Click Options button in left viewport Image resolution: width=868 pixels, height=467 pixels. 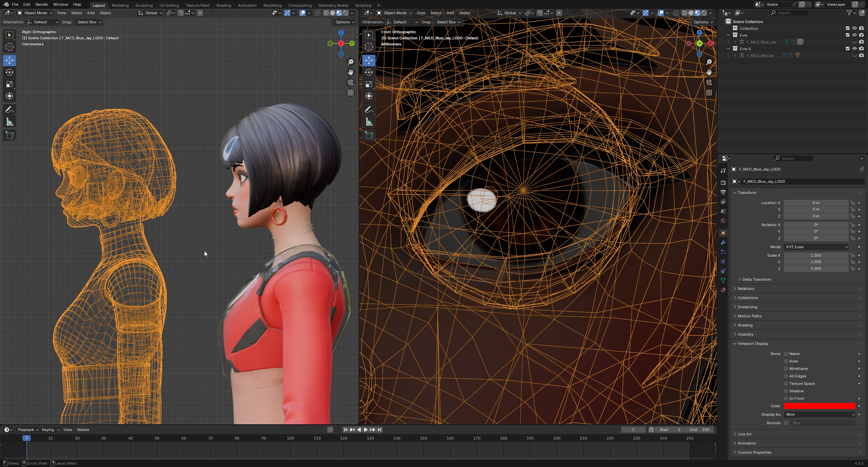click(x=344, y=22)
